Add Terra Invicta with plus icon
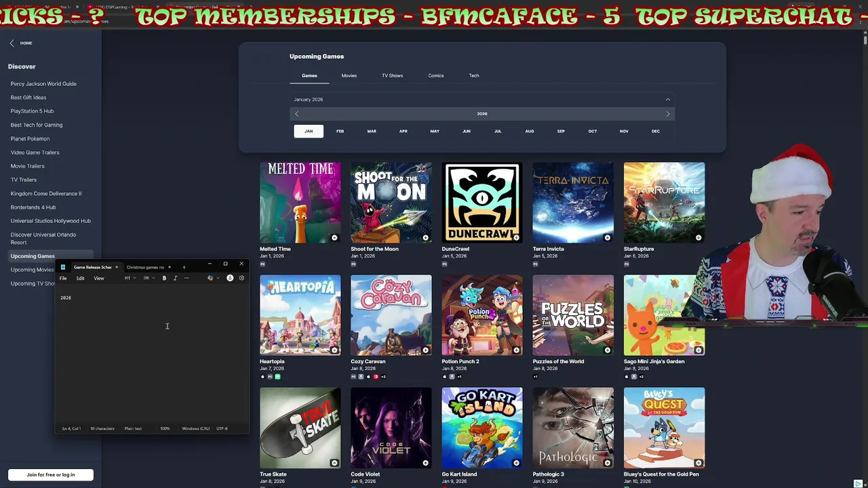The height and width of the screenshot is (488, 868). pos(607,238)
